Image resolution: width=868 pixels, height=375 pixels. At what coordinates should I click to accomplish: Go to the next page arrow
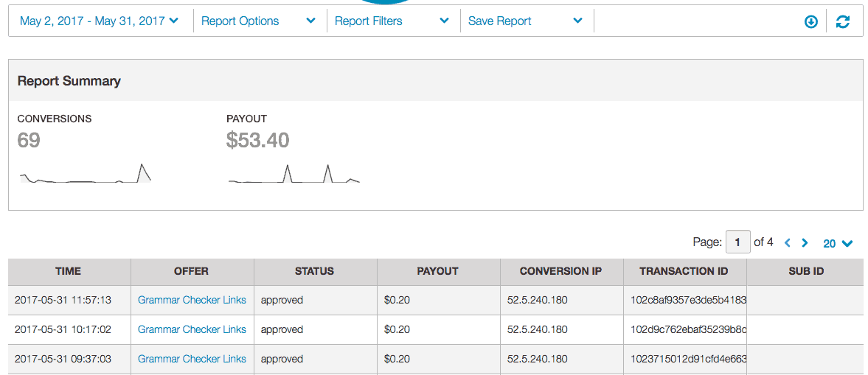805,243
